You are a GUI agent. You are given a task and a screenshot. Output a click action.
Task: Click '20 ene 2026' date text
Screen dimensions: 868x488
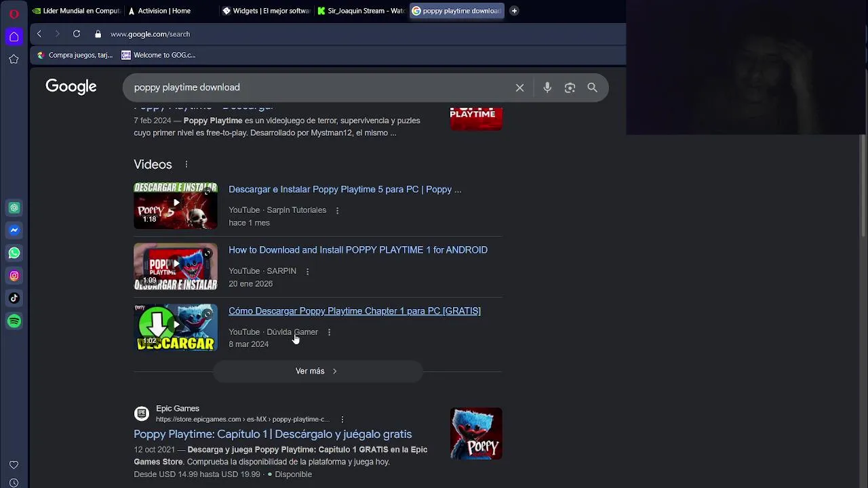point(250,283)
